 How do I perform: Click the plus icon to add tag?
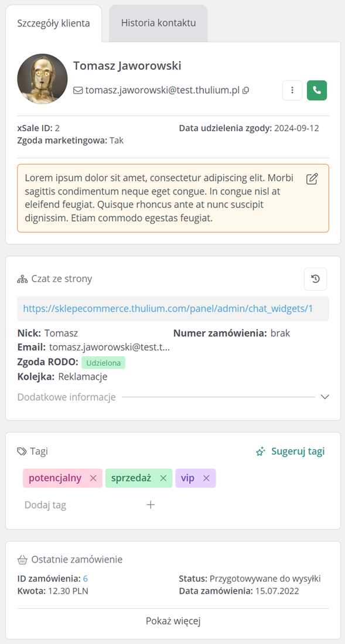pos(151,505)
